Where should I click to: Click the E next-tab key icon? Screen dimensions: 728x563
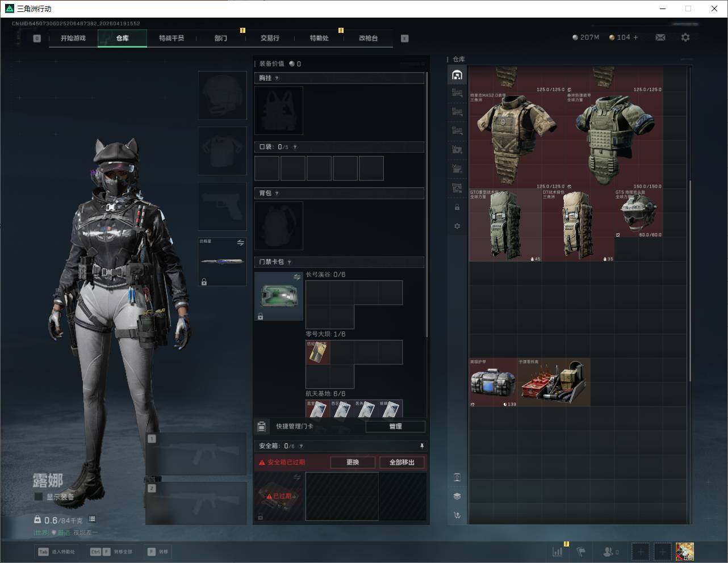pos(405,39)
